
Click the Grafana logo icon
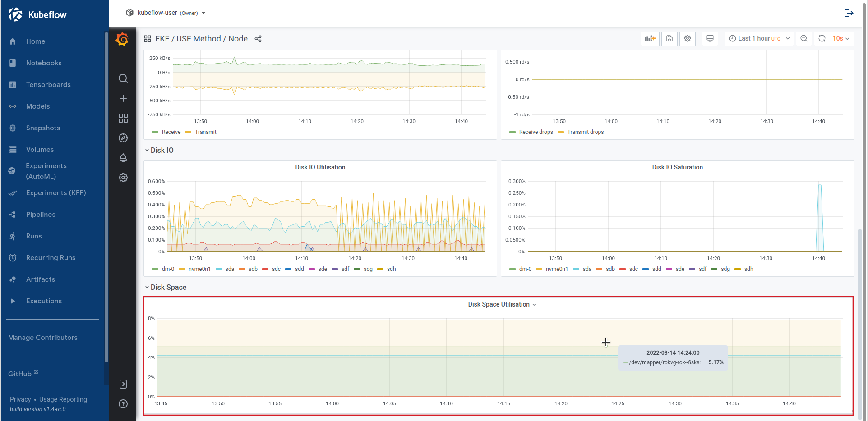[x=122, y=39]
